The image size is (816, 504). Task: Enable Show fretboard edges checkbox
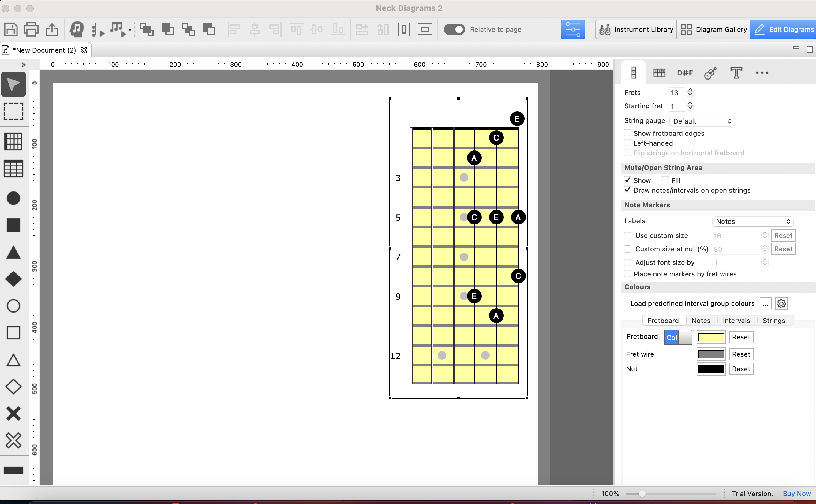(x=627, y=133)
